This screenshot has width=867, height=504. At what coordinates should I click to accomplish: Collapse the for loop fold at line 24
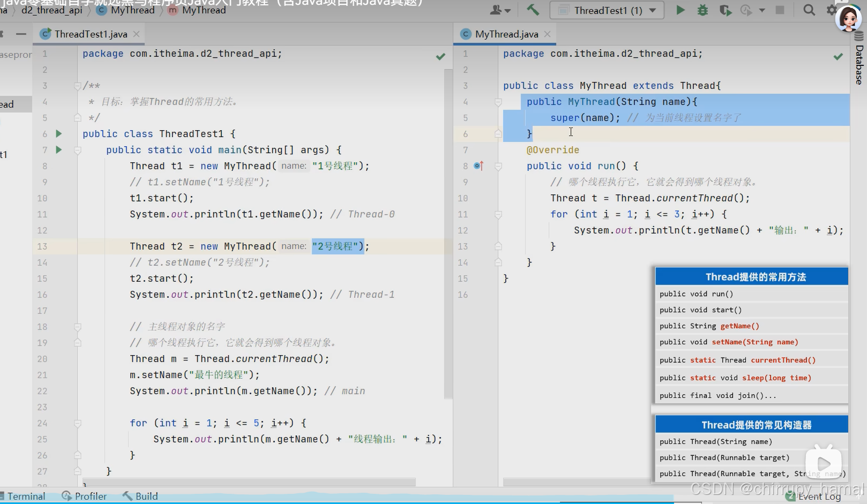pos(78,423)
